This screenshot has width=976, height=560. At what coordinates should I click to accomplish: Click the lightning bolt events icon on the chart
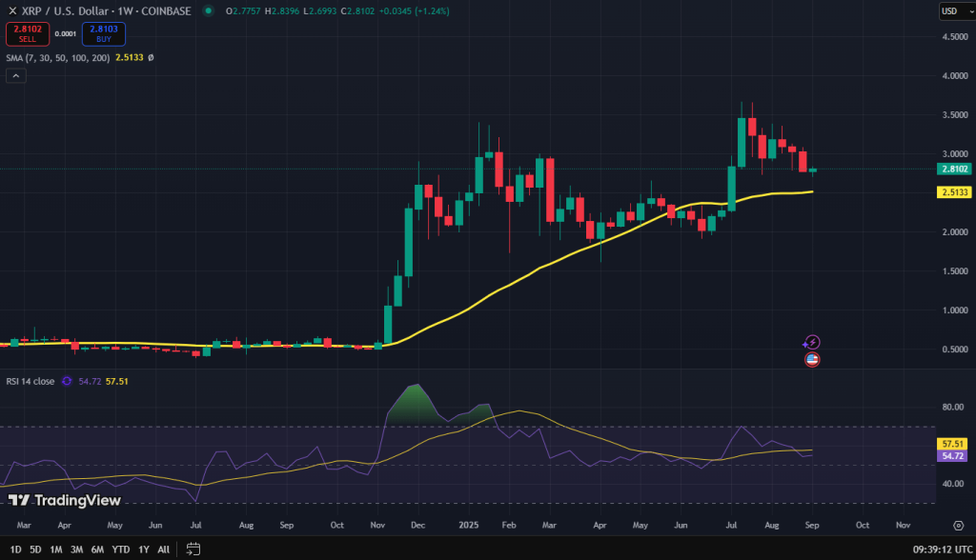click(812, 343)
